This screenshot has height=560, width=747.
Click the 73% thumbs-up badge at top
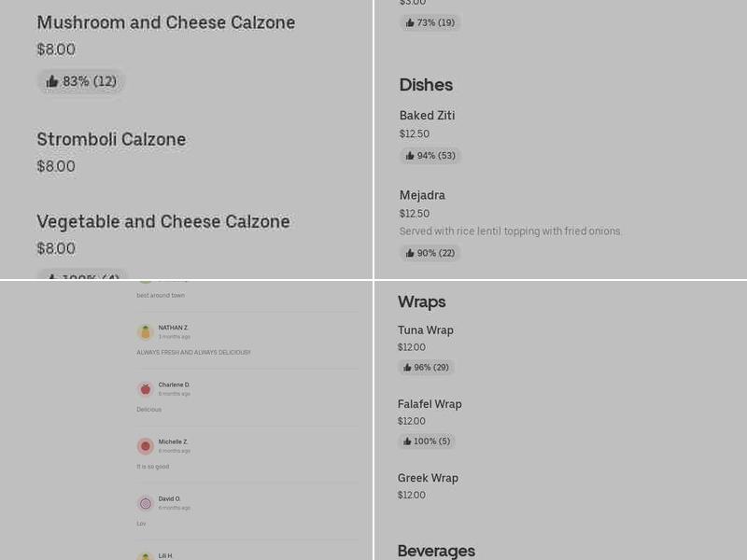pyautogui.click(x=430, y=21)
